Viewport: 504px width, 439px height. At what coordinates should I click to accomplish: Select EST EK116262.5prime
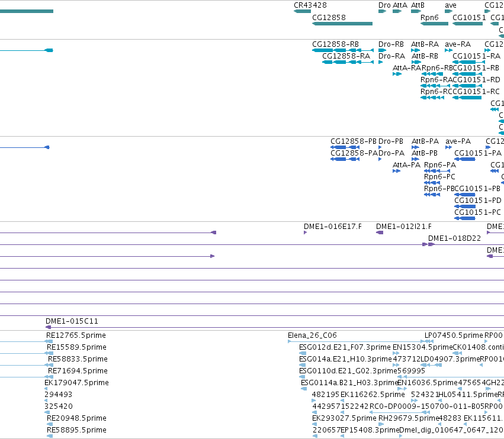tap(373, 395)
